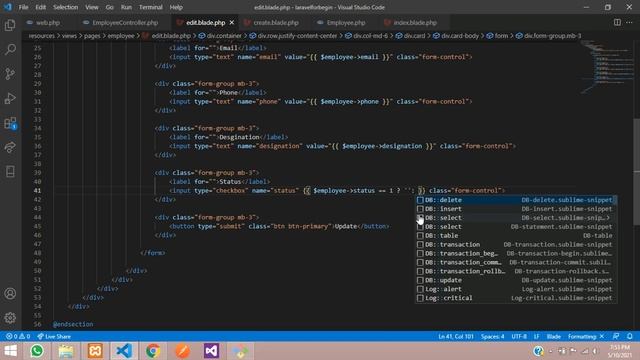Open the Terminal menu

(x=150, y=7)
